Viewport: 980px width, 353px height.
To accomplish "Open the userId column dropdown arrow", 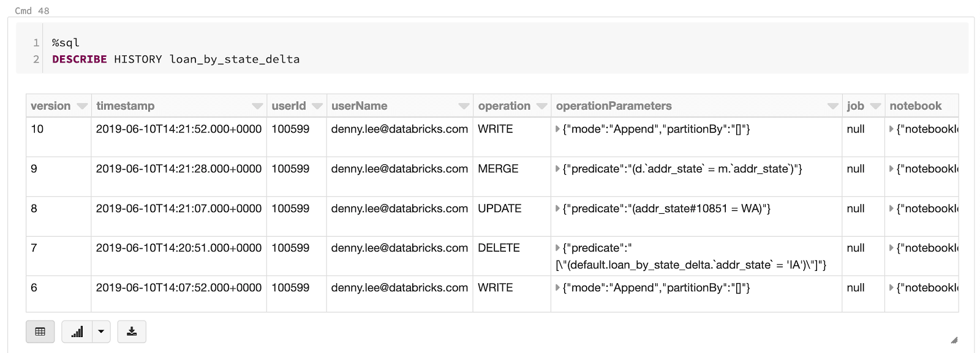I will (317, 106).
